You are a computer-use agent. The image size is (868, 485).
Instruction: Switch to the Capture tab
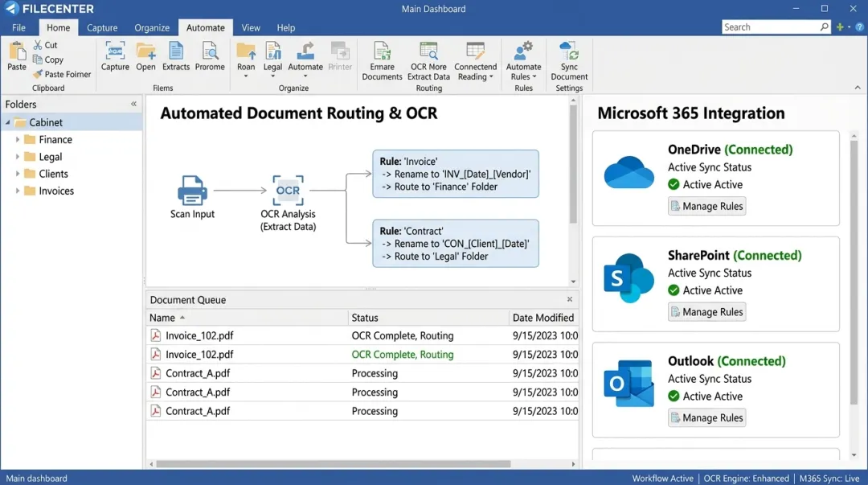coord(102,27)
